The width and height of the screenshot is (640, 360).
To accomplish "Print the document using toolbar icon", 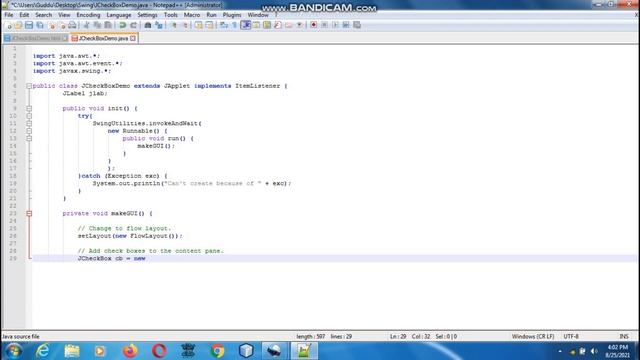I will pos(73,25).
